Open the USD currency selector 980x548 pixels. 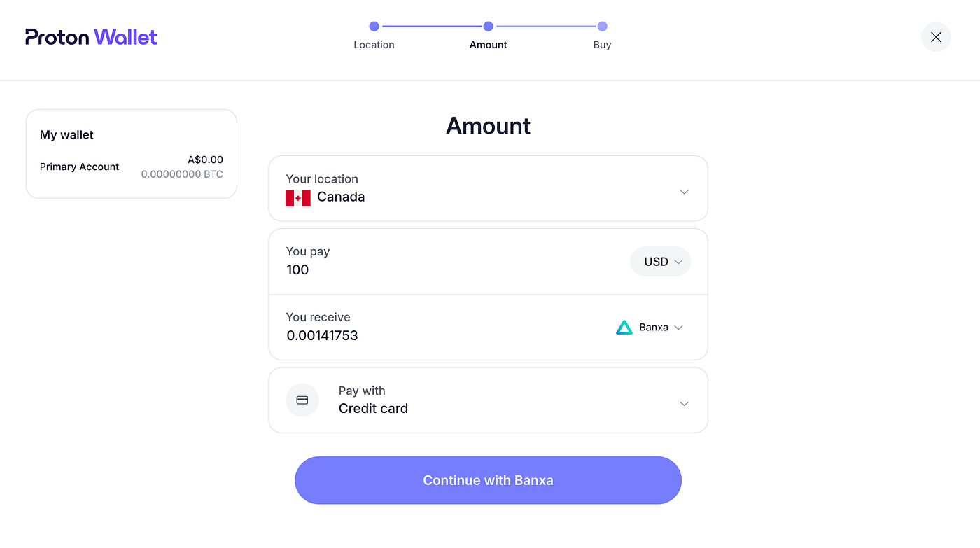[661, 262]
